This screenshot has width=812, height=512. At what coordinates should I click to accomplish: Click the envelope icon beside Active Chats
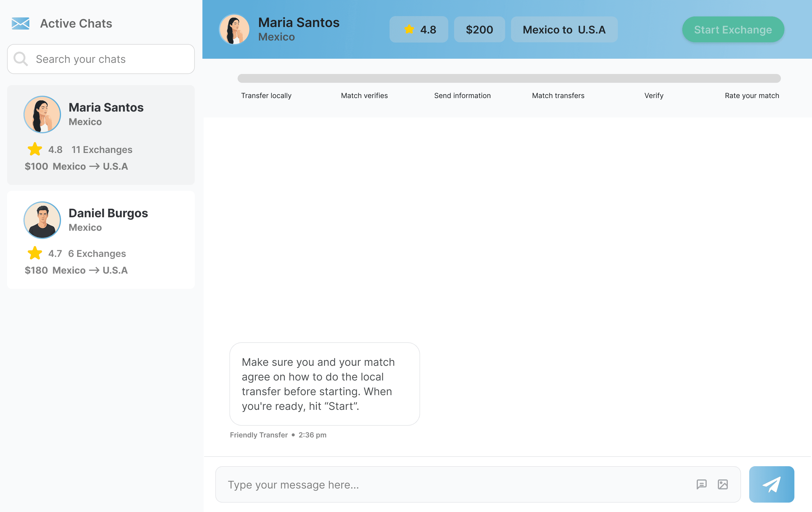[x=21, y=23]
